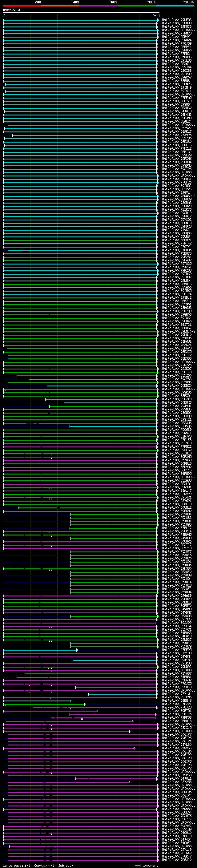Click hit label UniRef100_B9F3N3

click(177, 118)
